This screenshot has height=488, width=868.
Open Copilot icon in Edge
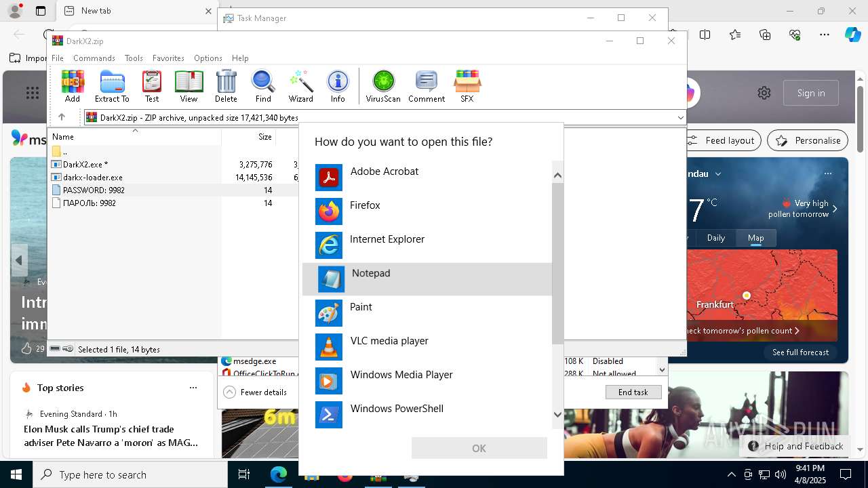(852, 35)
